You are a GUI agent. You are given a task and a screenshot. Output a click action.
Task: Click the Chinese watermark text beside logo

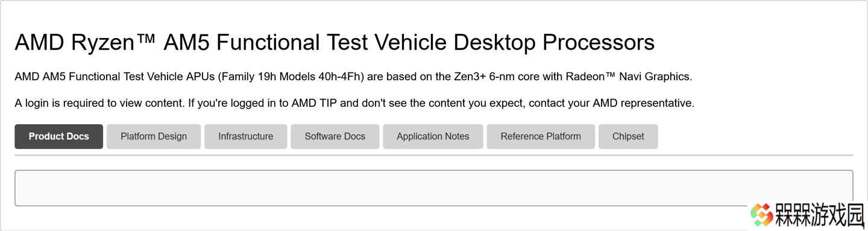[x=820, y=215]
